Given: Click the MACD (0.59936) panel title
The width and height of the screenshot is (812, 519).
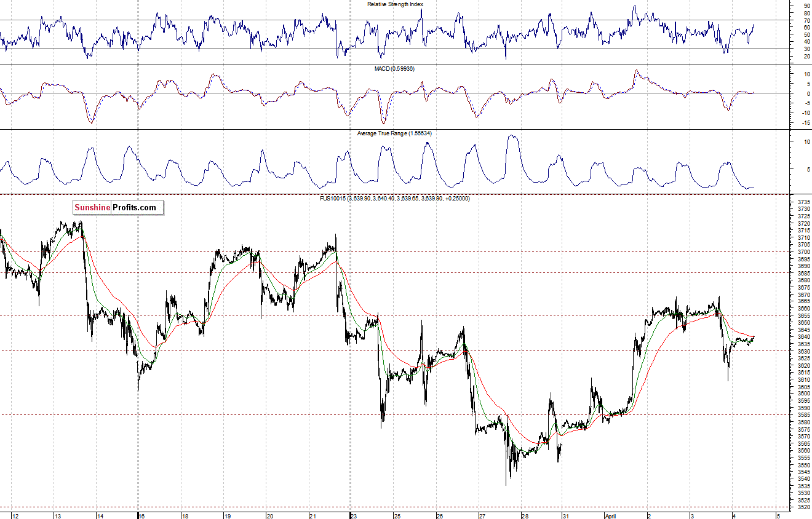Looking at the screenshot, I should pos(394,68).
